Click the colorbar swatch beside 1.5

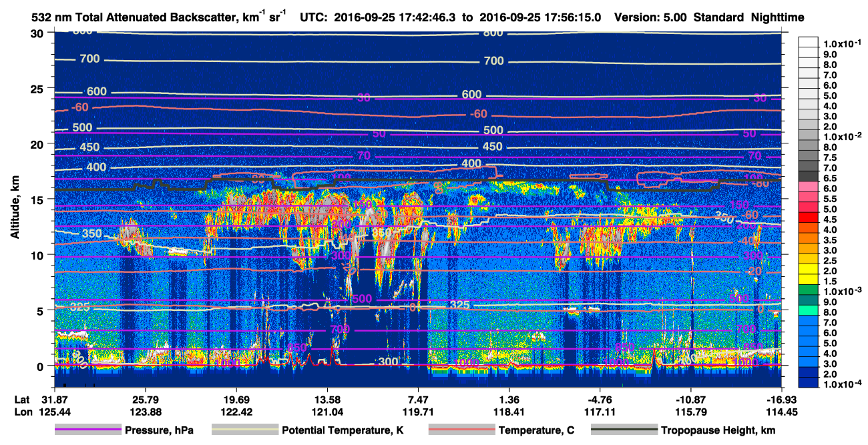(x=808, y=279)
